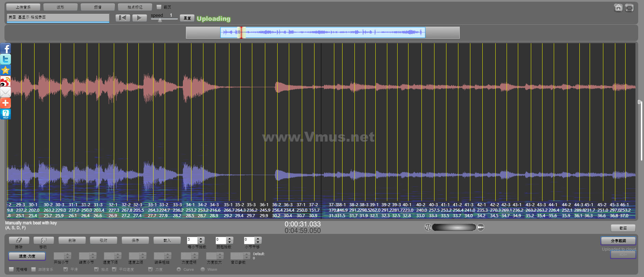Increase the 小节平移 stepper value
The width and height of the screenshot is (644, 277).
258,238
